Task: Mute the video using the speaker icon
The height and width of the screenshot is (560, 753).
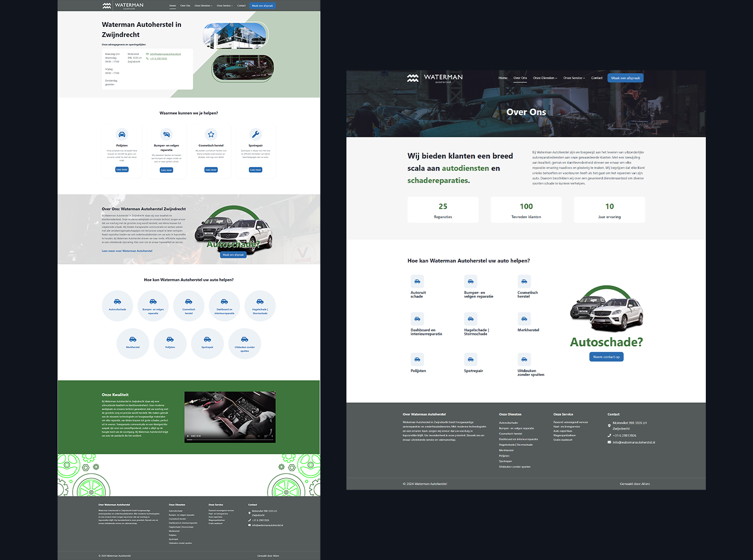Action: pos(259,436)
